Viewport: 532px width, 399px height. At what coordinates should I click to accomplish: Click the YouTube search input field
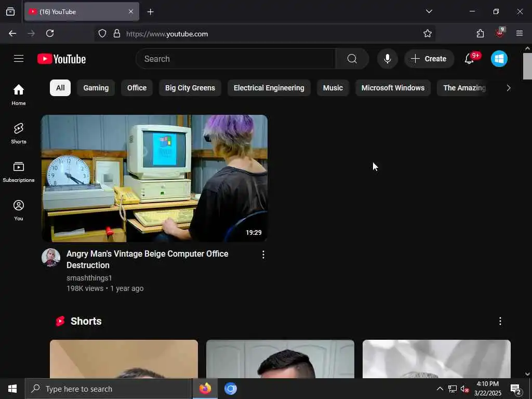coord(236,59)
